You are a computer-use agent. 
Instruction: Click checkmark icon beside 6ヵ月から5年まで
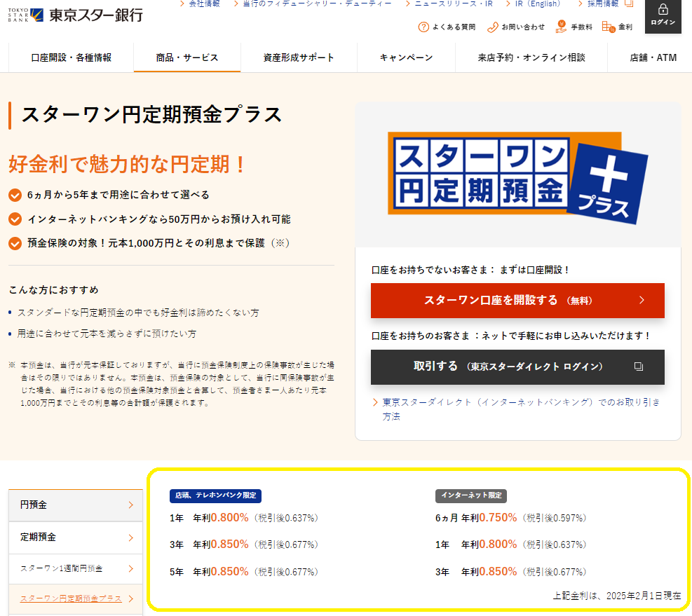coord(15,195)
